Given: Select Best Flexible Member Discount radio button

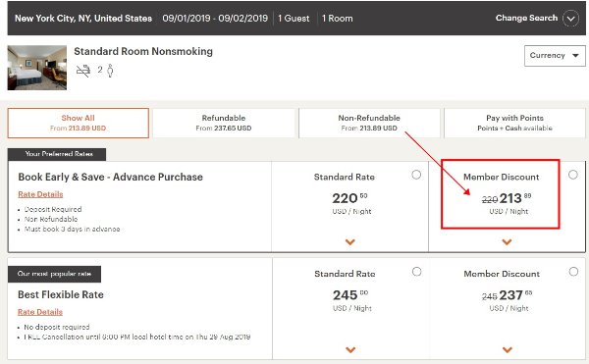Looking at the screenshot, I should [573, 272].
